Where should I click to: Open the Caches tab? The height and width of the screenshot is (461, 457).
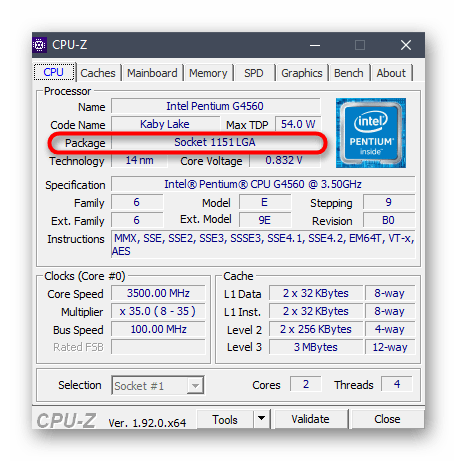(x=98, y=73)
